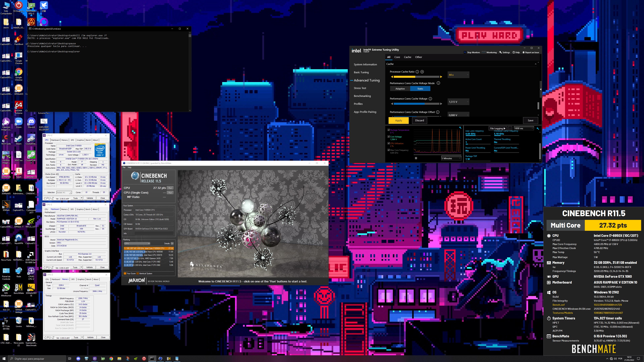Uncheck CPU Utilization monitor checkbox
Screen dimensions: 644x362
point(389,143)
